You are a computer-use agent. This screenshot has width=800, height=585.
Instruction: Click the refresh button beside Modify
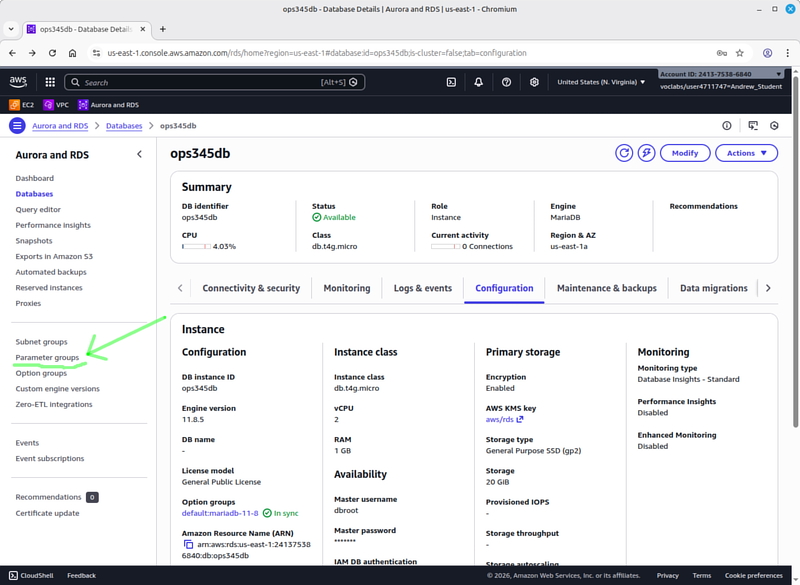click(x=624, y=153)
